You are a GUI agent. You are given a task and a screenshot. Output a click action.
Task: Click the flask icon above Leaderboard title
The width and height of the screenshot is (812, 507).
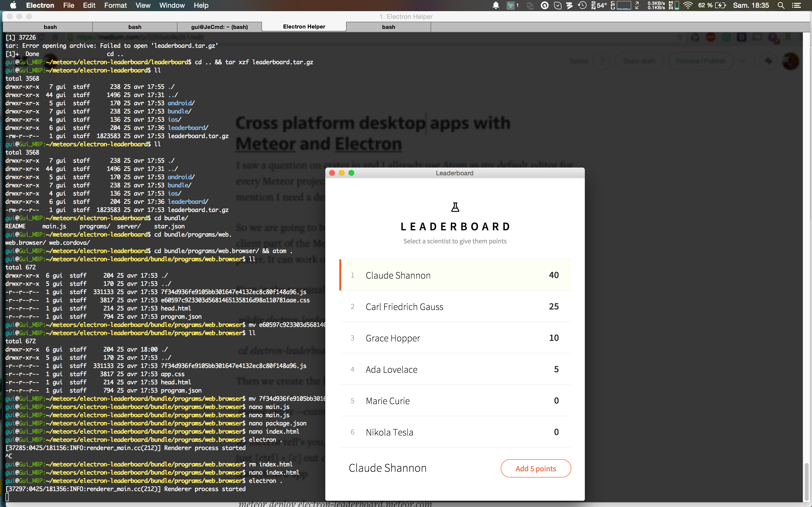pyautogui.click(x=455, y=207)
